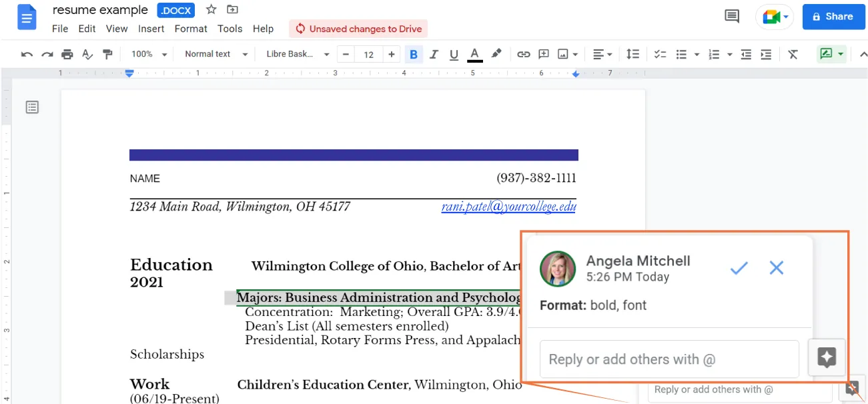This screenshot has width=868, height=404.
Task: Adjust line and paragraph spacing
Action: pyautogui.click(x=632, y=54)
